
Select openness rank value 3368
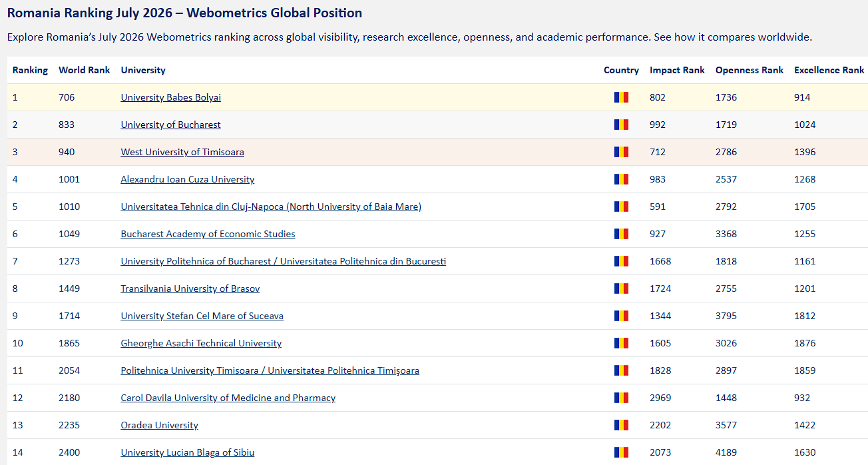click(726, 234)
